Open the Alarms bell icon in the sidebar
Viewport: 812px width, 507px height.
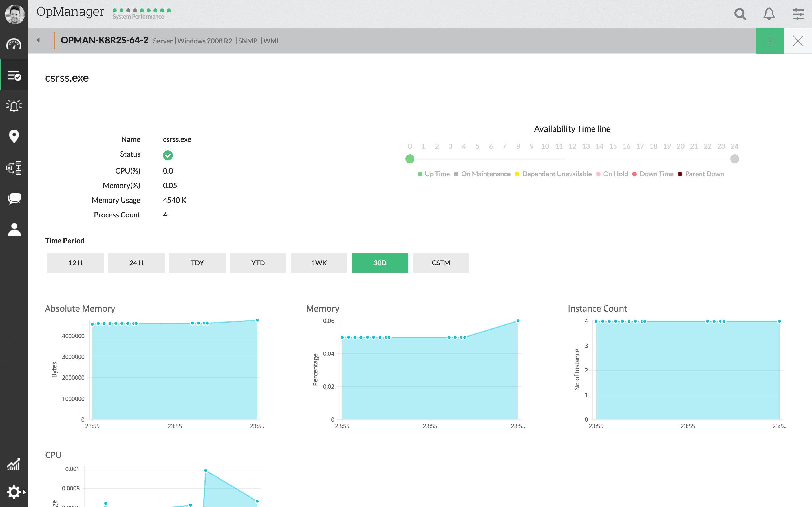click(x=14, y=106)
